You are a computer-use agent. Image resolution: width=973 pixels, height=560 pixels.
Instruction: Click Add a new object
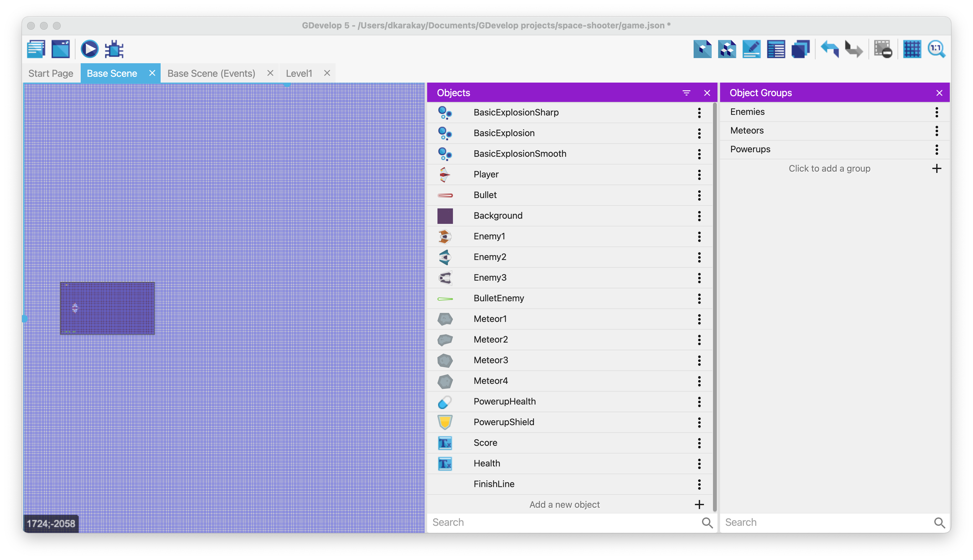click(x=564, y=505)
